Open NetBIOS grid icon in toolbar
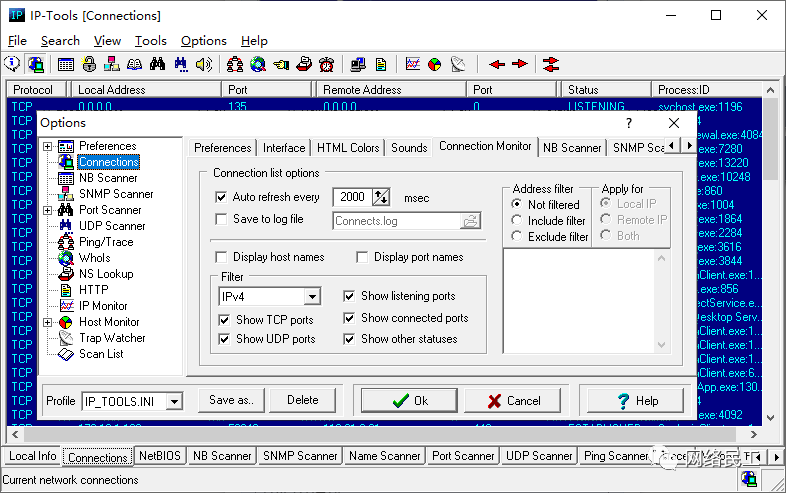The height and width of the screenshot is (493, 786). point(66,64)
